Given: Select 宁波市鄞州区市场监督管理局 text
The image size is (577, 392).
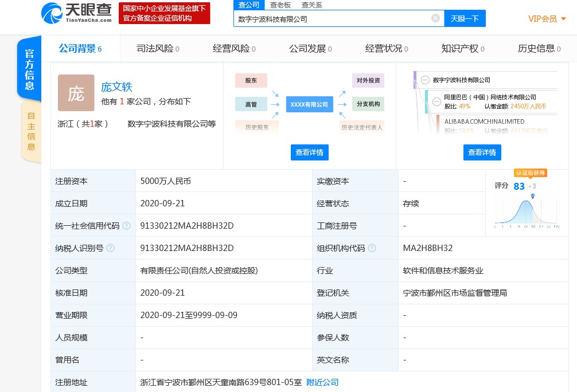Looking at the screenshot, I should point(455,293).
